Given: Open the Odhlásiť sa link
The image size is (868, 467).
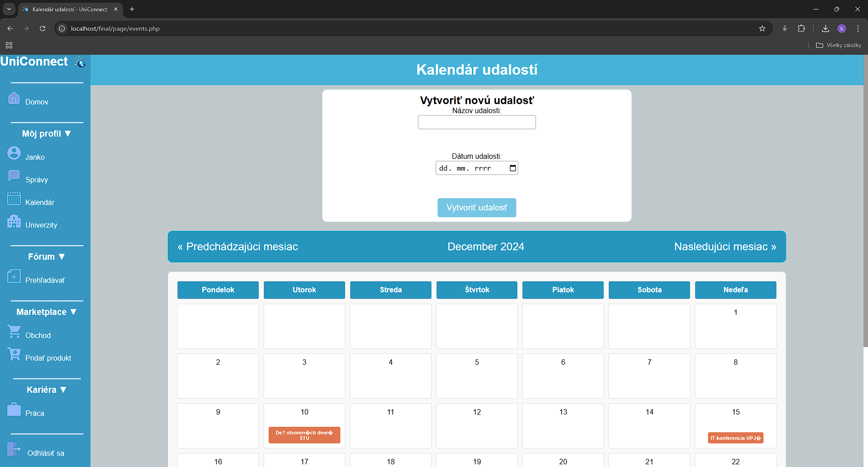Looking at the screenshot, I should point(46,453).
